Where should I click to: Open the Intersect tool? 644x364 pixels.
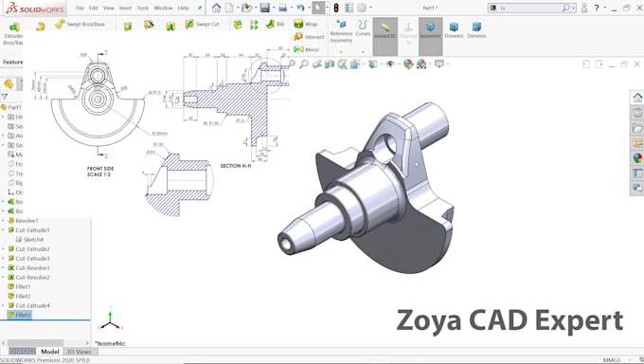point(310,37)
